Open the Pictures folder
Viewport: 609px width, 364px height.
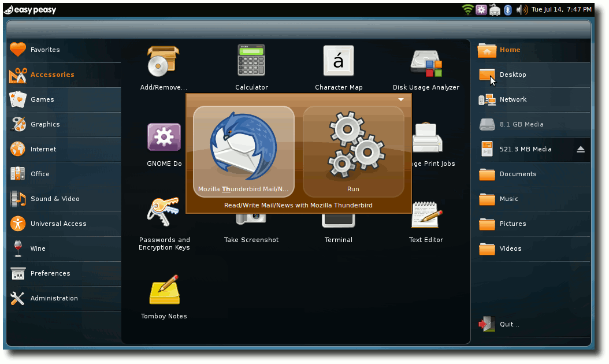pos(533,224)
